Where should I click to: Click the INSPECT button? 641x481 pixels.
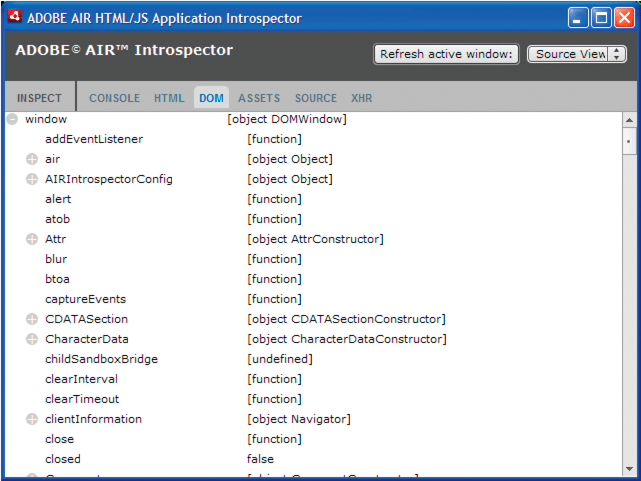(39, 98)
